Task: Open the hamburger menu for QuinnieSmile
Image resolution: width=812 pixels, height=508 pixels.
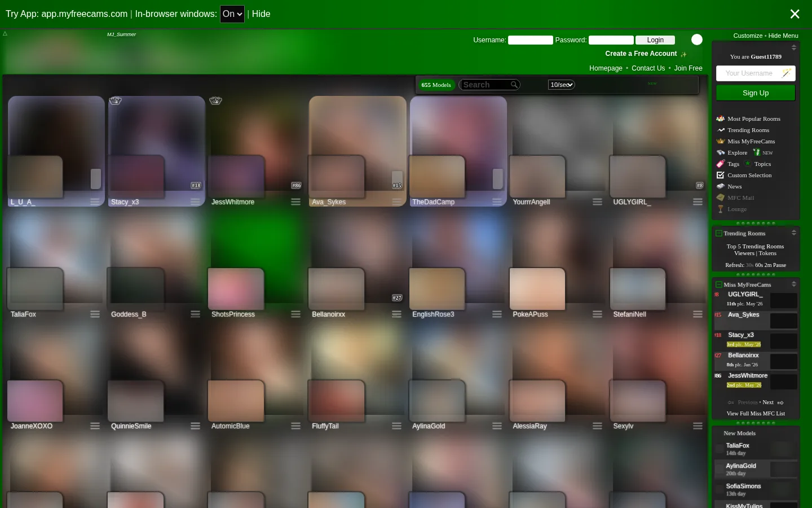Action: coord(195,426)
